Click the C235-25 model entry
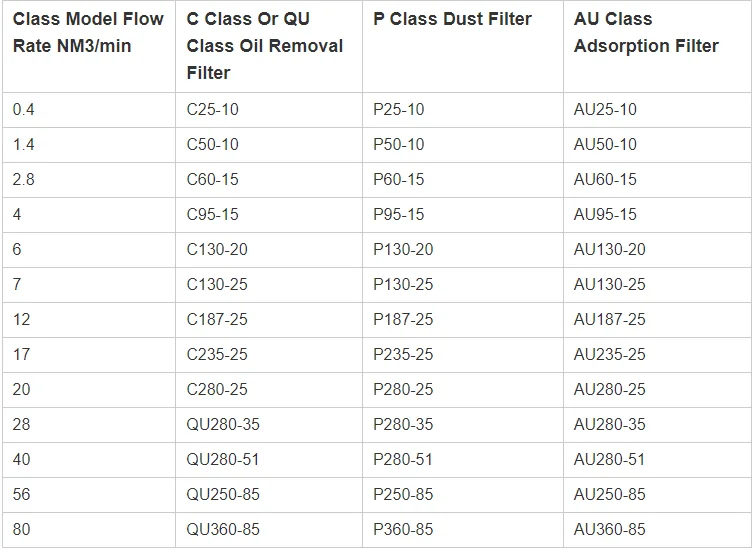 click(x=269, y=355)
